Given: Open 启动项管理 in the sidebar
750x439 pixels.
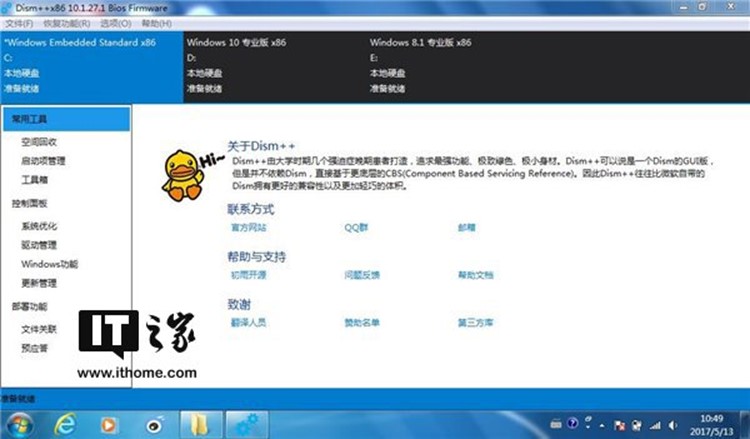Looking at the screenshot, I should point(43,160).
